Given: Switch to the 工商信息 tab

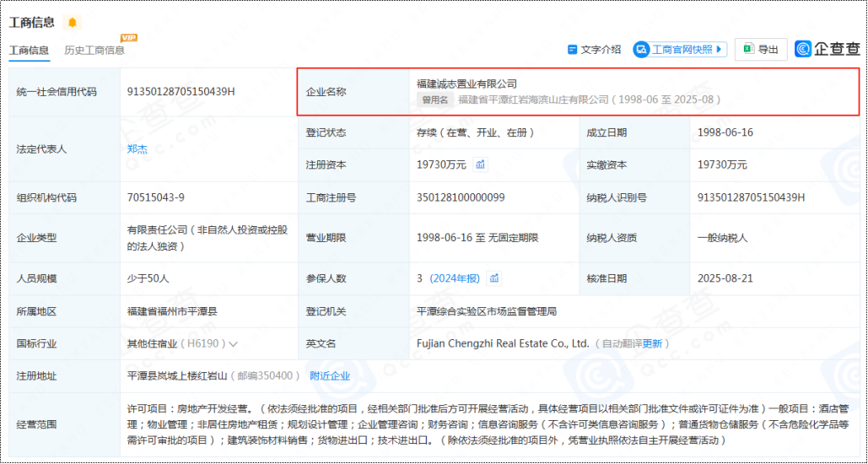Looking at the screenshot, I should (x=30, y=51).
